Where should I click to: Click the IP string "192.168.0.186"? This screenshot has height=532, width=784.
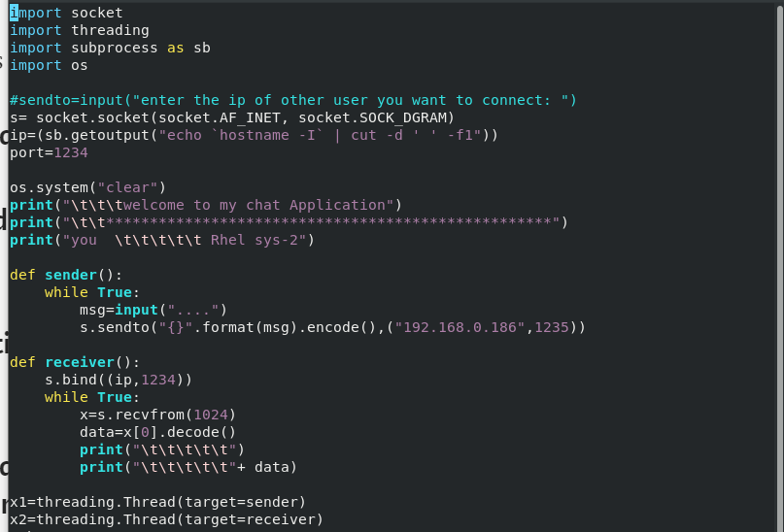460,328
